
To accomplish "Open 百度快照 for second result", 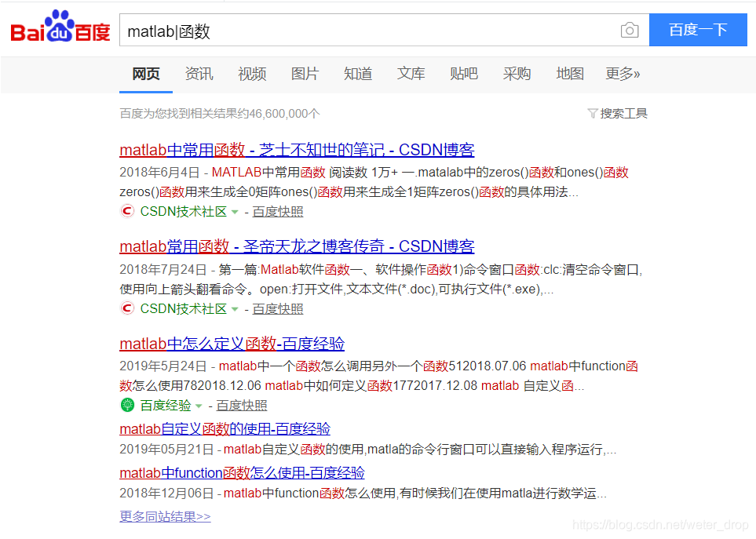I will pyautogui.click(x=278, y=309).
